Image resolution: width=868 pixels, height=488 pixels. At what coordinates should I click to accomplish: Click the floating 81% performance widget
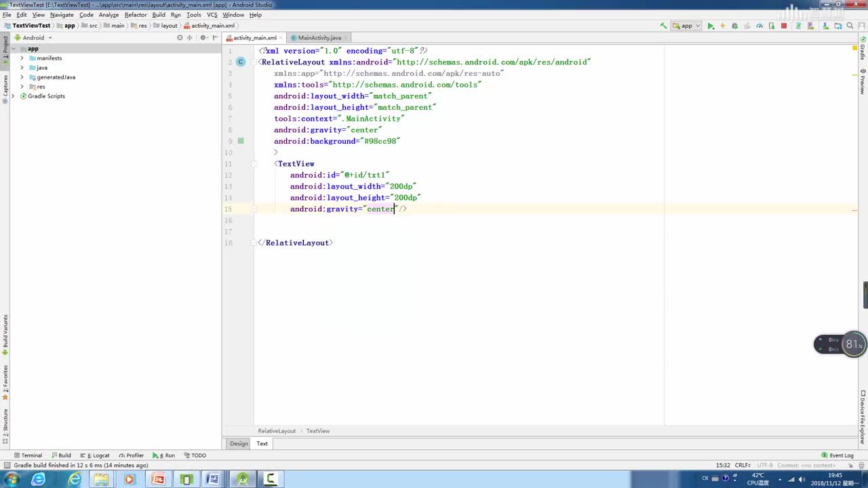click(840, 344)
